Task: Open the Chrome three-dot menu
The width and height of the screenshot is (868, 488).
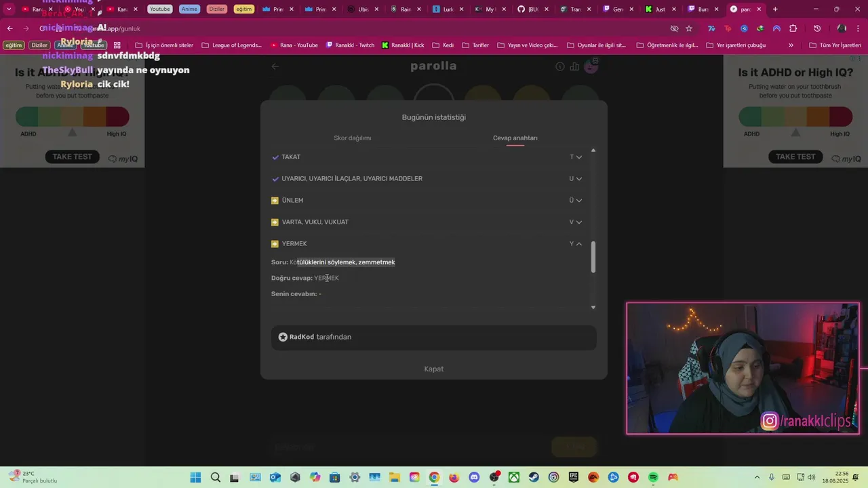Action: (858, 28)
